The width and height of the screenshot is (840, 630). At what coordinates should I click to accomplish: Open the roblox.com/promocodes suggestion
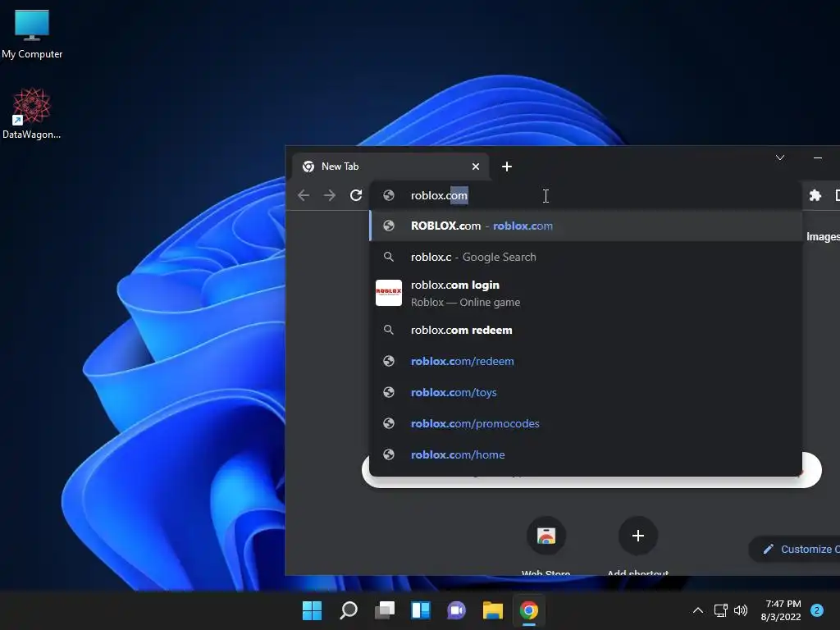(586, 423)
